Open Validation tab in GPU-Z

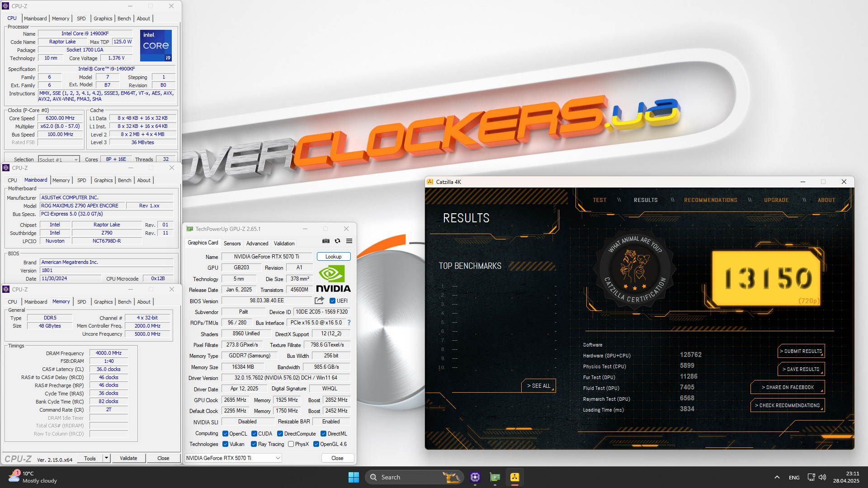[284, 244]
